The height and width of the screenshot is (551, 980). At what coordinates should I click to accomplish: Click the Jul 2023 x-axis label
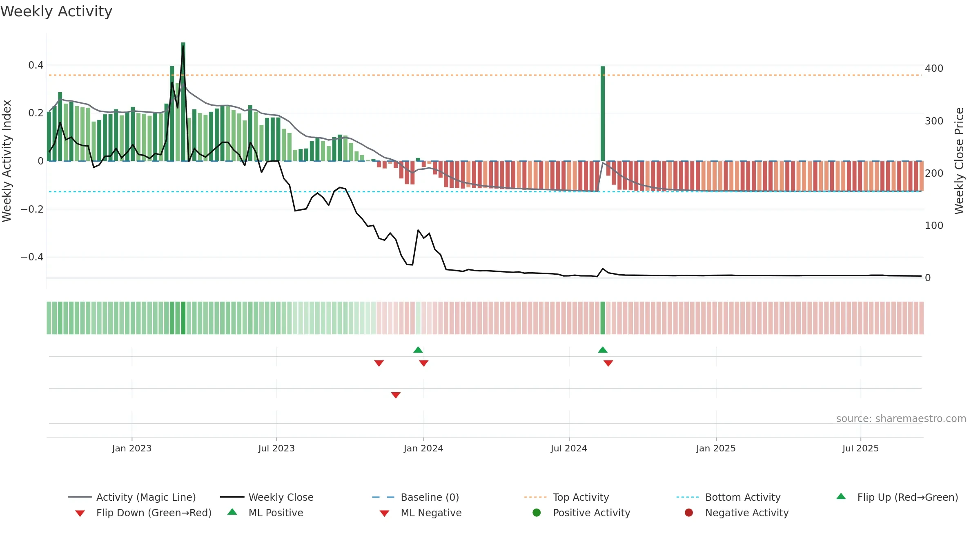[x=276, y=448]
